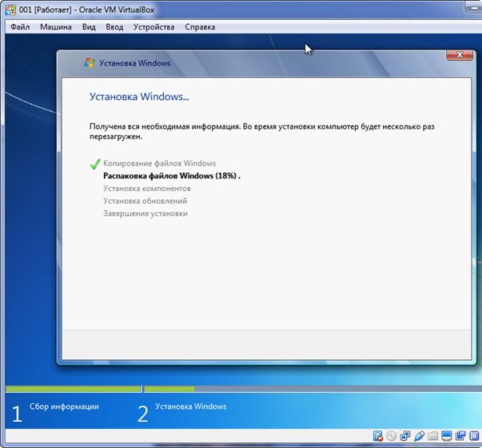The height and width of the screenshot is (448, 482).
Task: Click the Установка Windows dialog title text
Action: click(134, 63)
